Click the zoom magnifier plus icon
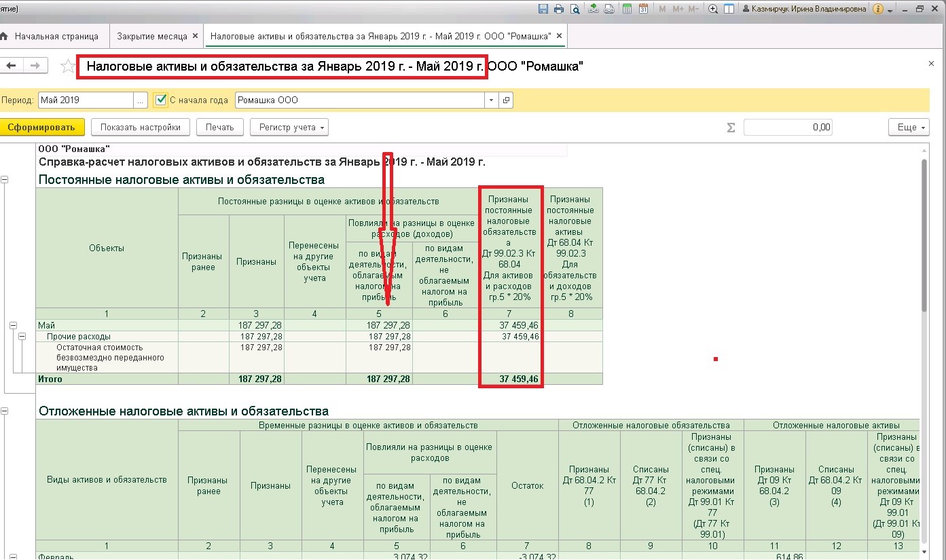This screenshot has width=946, height=560. tap(713, 9)
